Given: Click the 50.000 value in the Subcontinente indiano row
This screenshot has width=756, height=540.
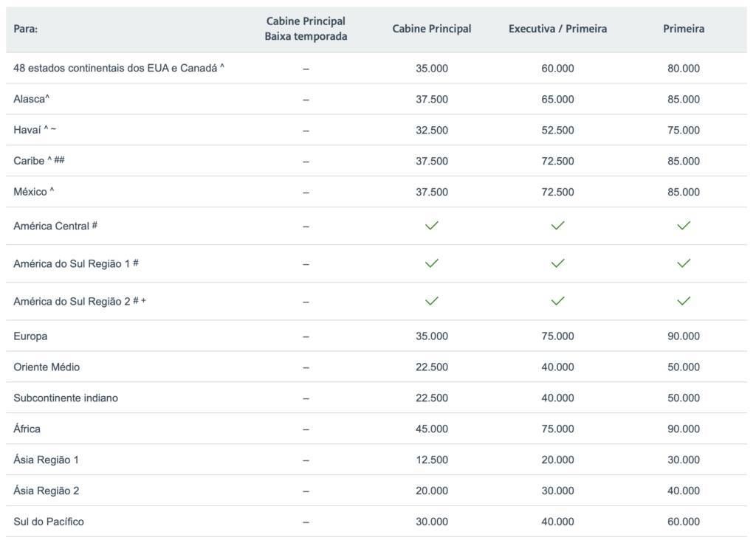Looking at the screenshot, I should tap(683, 398).
